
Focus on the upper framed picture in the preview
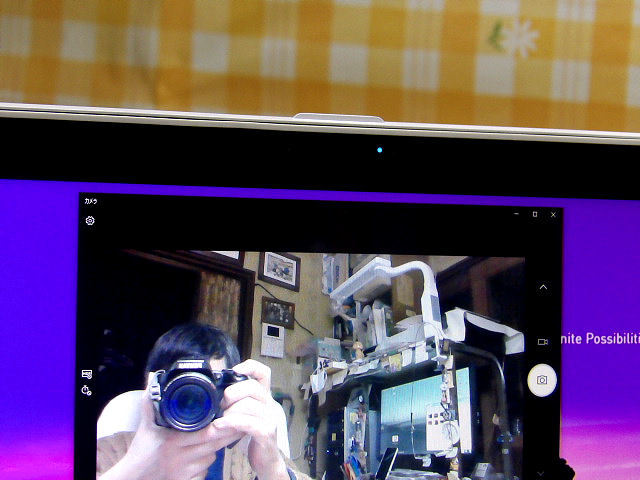(x=280, y=271)
